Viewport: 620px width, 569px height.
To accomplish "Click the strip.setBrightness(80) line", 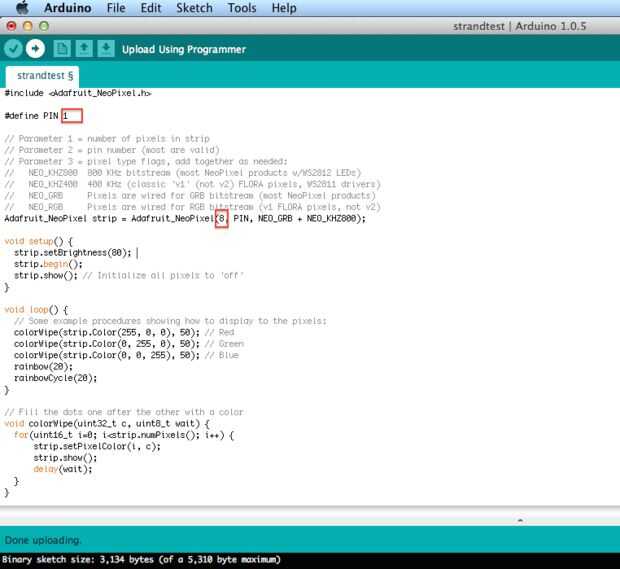I will click(72, 253).
